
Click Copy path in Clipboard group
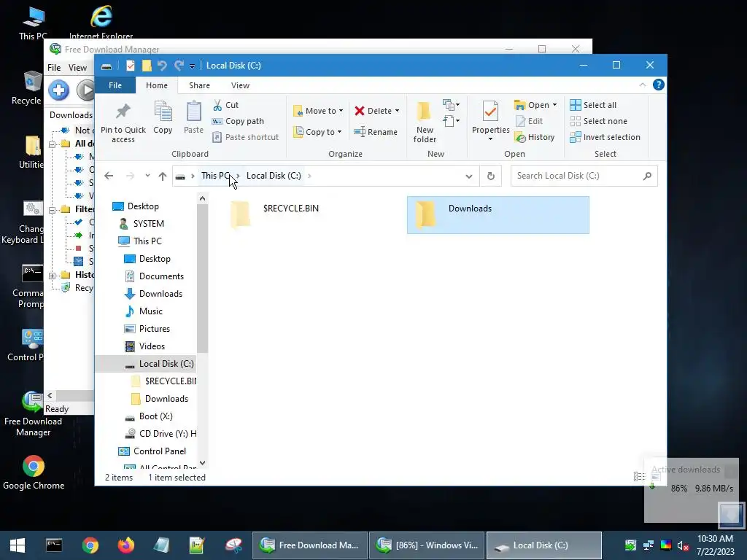point(238,121)
